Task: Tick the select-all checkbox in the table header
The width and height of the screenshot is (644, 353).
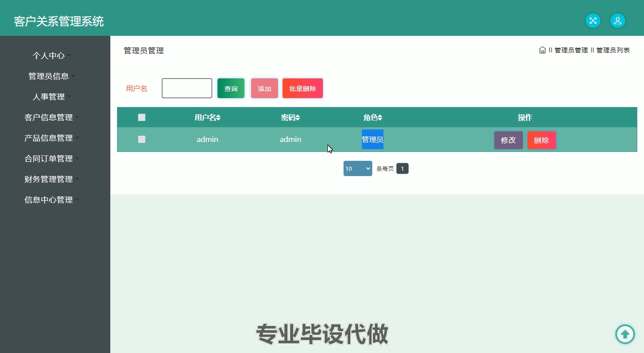Action: (x=142, y=117)
